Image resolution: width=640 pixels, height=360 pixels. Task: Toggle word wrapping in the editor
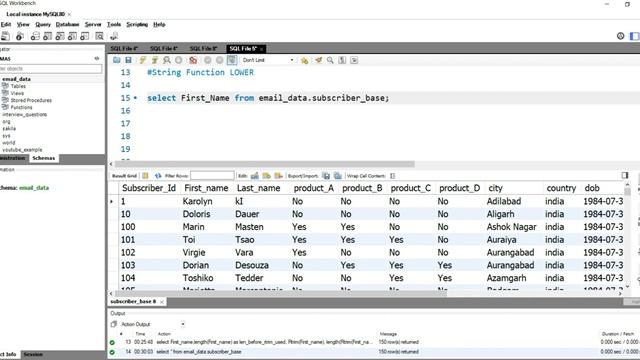354,60
